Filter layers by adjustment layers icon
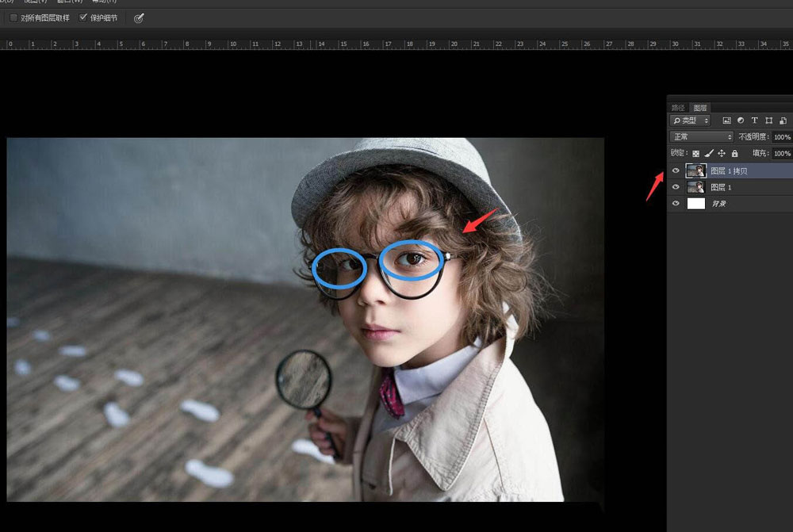This screenshot has height=532, width=793. pos(741,121)
